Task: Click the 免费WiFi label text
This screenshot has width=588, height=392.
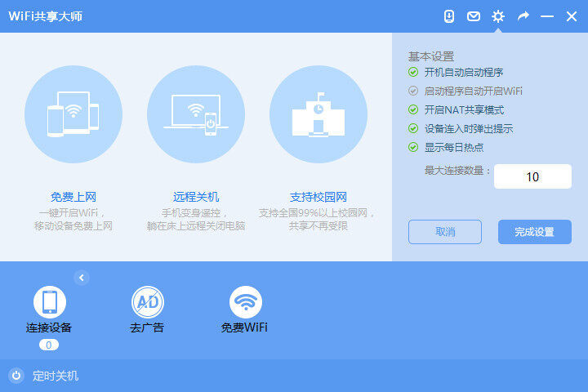Action: pyautogui.click(x=244, y=327)
